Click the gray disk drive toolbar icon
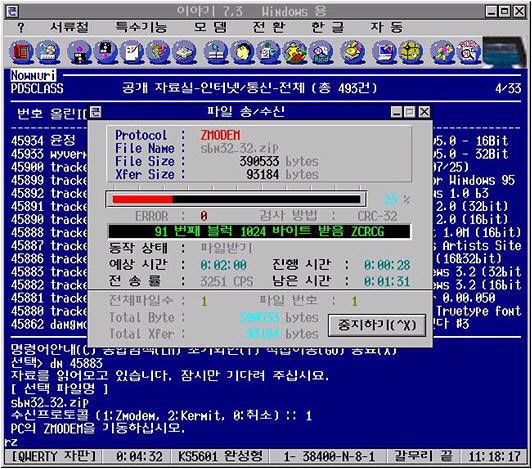Image resolution: width=532 pixels, height=469 pixels. [184, 52]
